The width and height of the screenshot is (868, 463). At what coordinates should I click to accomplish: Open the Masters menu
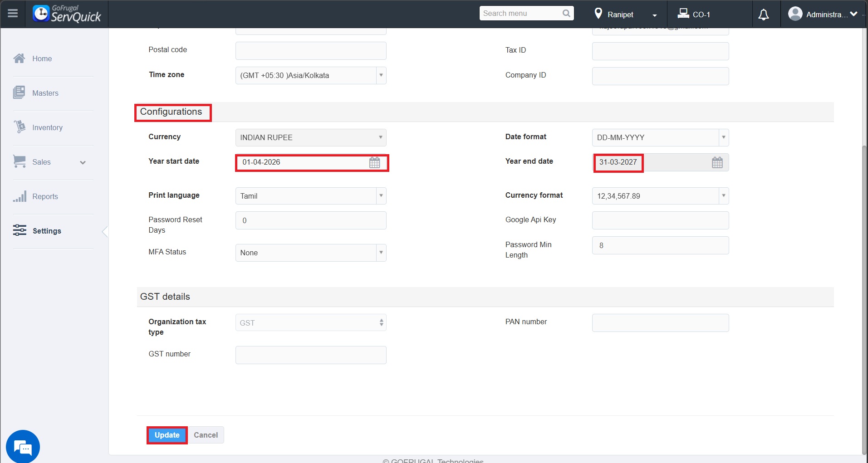45,93
